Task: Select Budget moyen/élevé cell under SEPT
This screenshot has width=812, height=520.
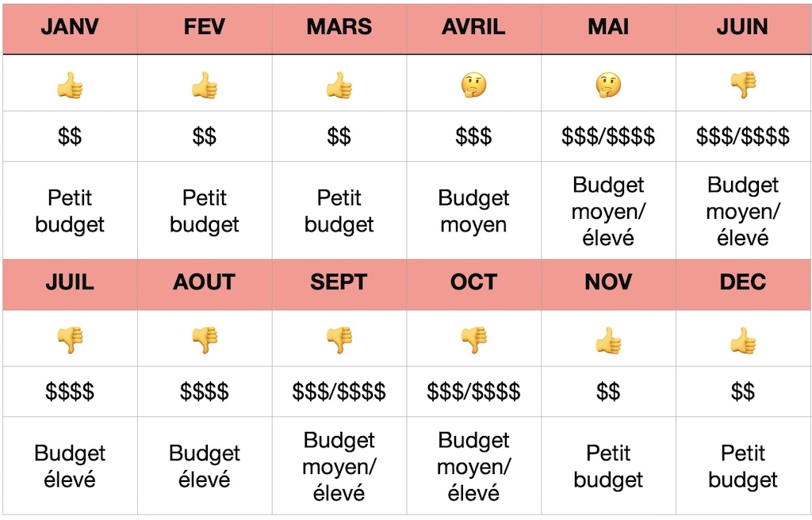Action: (339, 466)
